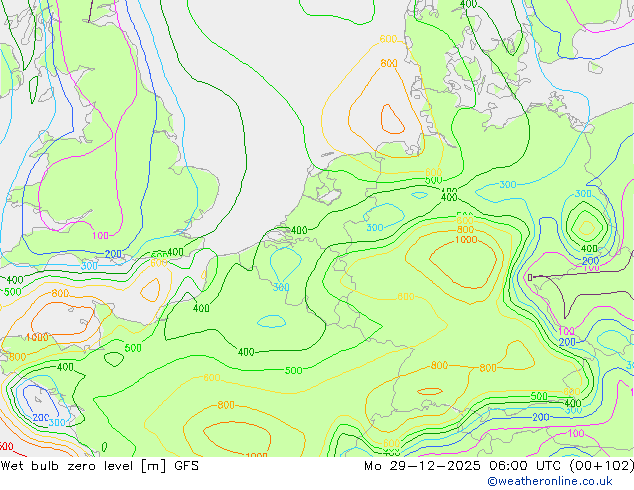634x490 pixels.
Task: Click the 'Mo 29-12-2025 06:00 UTC' forecast time
Action: click(463, 466)
